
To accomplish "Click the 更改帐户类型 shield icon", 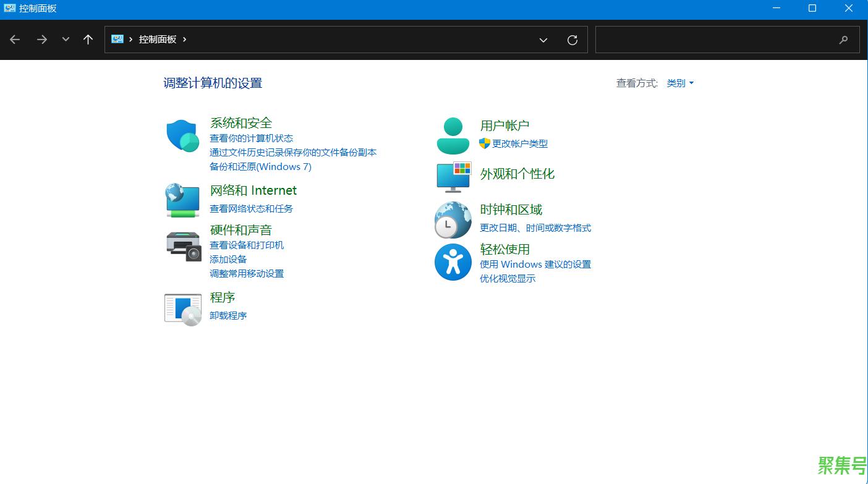I will [x=485, y=143].
